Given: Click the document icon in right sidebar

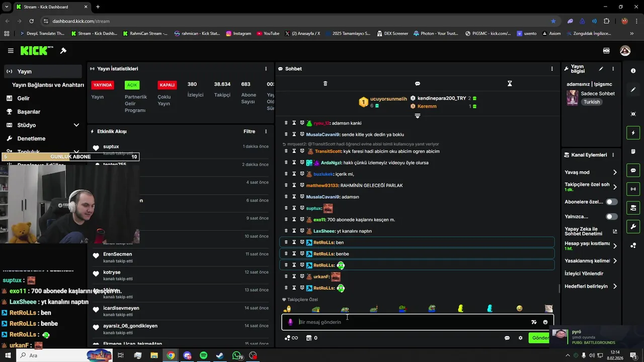Looking at the screenshot, I should coord(633,151).
